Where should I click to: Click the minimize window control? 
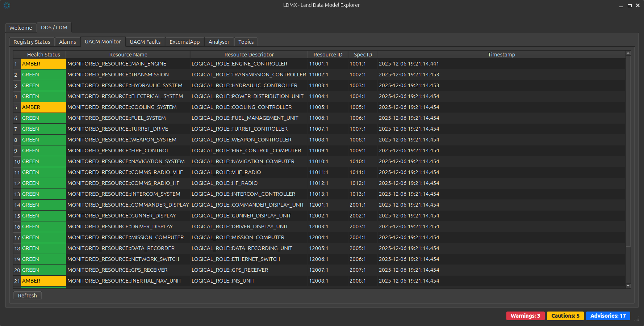coord(621,5)
